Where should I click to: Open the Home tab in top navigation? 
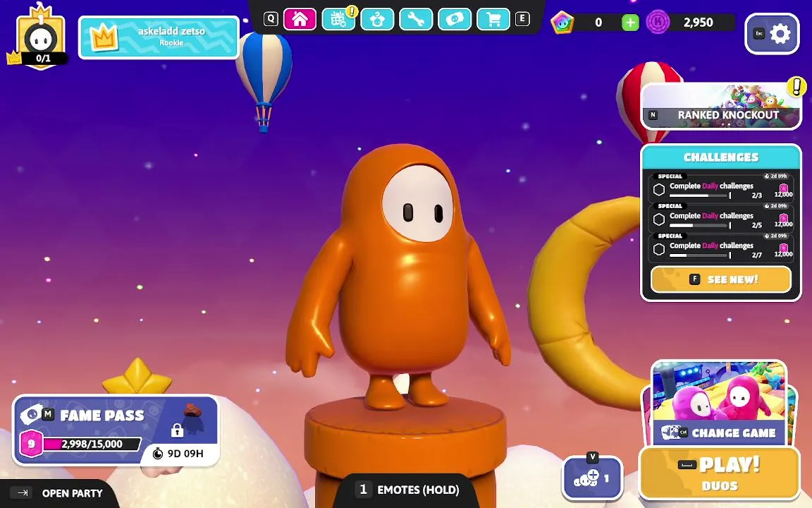click(300, 20)
